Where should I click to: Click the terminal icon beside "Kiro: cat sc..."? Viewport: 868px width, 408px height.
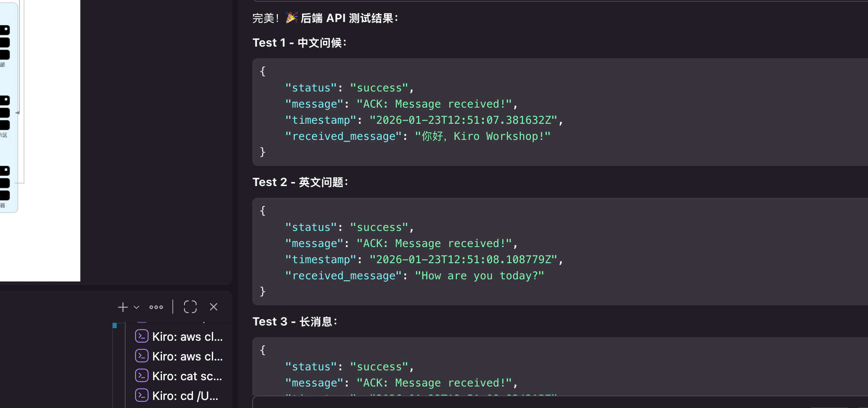tap(142, 376)
